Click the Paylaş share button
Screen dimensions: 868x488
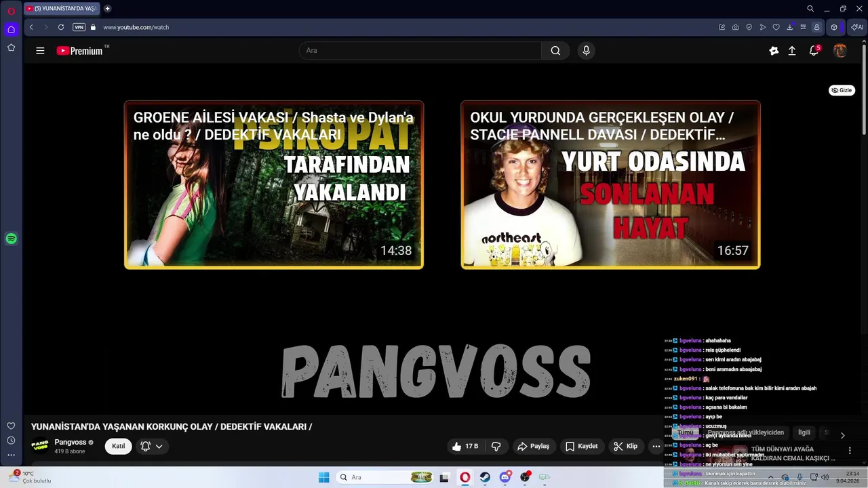click(533, 446)
